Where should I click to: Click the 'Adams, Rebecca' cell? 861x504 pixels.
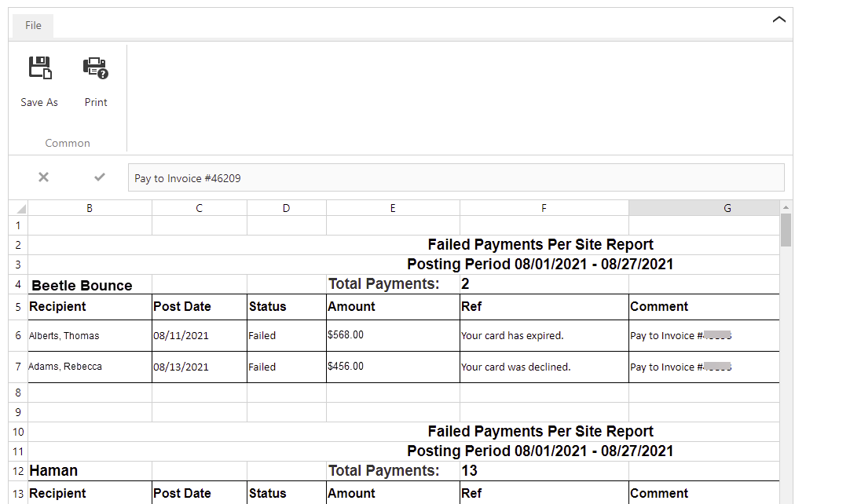(90, 367)
